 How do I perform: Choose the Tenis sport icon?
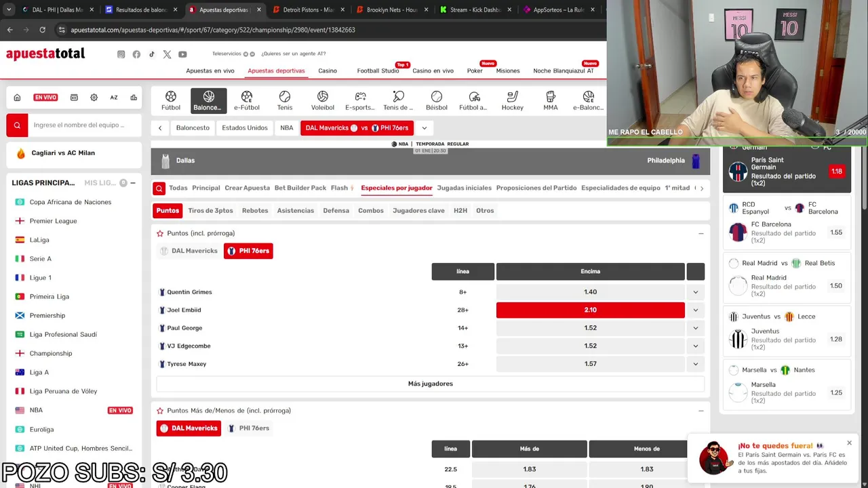tap(285, 100)
